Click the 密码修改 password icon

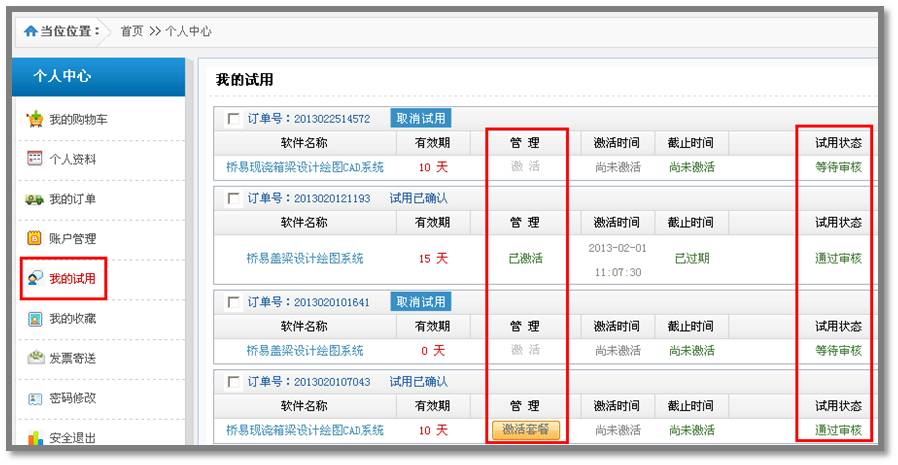pos(35,398)
